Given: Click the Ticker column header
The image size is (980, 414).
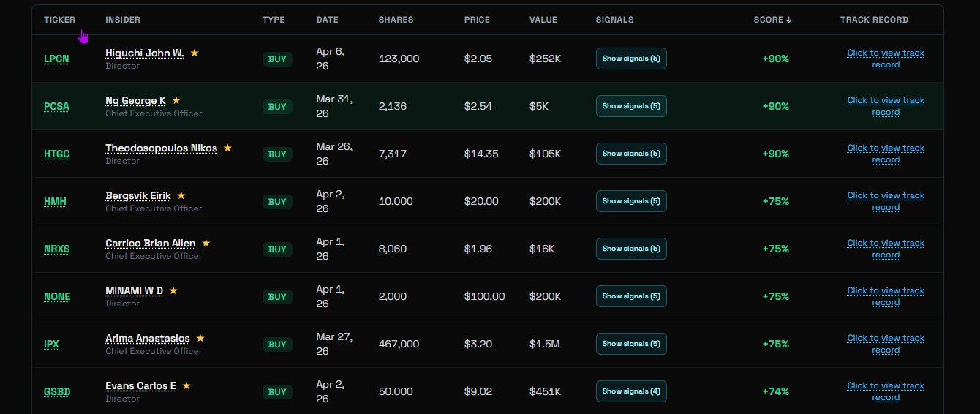Looking at the screenshot, I should pyautogui.click(x=59, y=20).
